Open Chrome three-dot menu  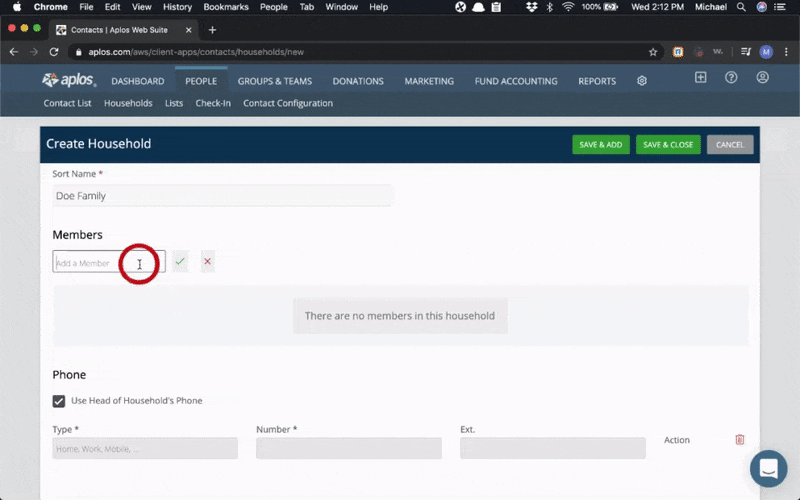pos(786,52)
